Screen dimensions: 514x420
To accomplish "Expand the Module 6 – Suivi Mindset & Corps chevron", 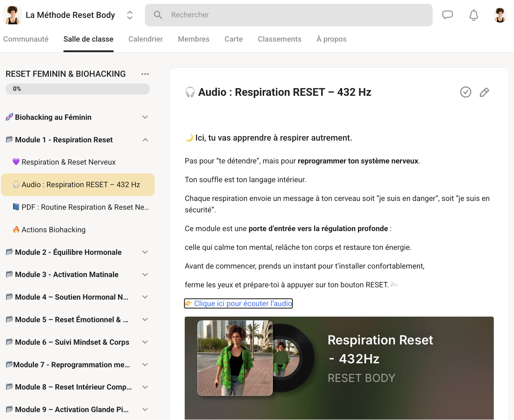I will tap(145, 342).
